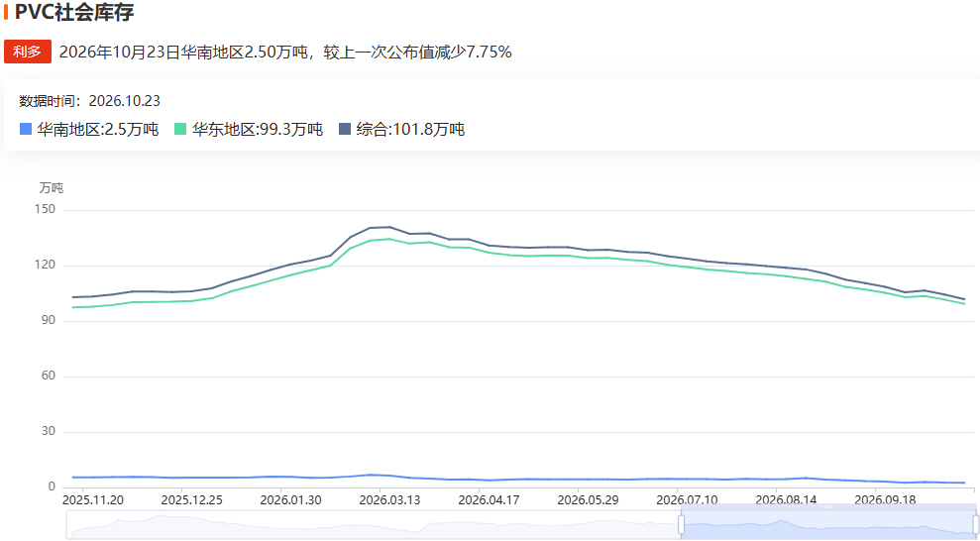Viewport: 980px width, 541px height.
Task: Toggle the 综合 legend series
Action: pos(402,130)
